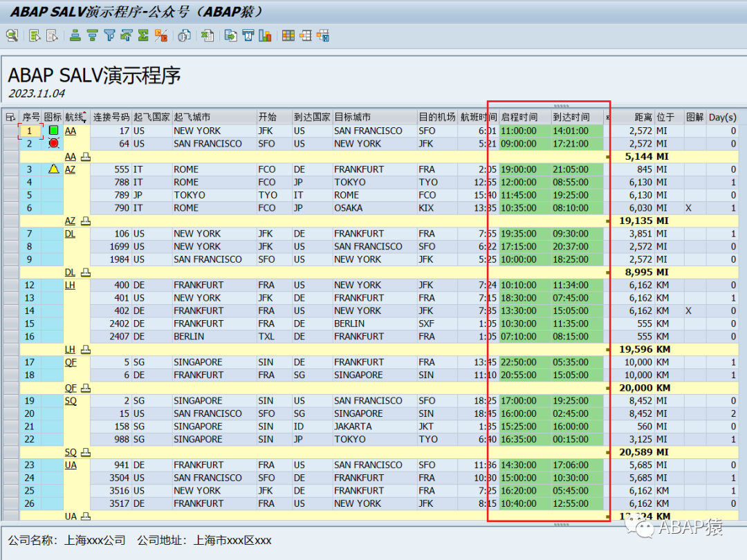Select row 5 using its row selector
This screenshot has height=560, width=747.
tap(10, 195)
